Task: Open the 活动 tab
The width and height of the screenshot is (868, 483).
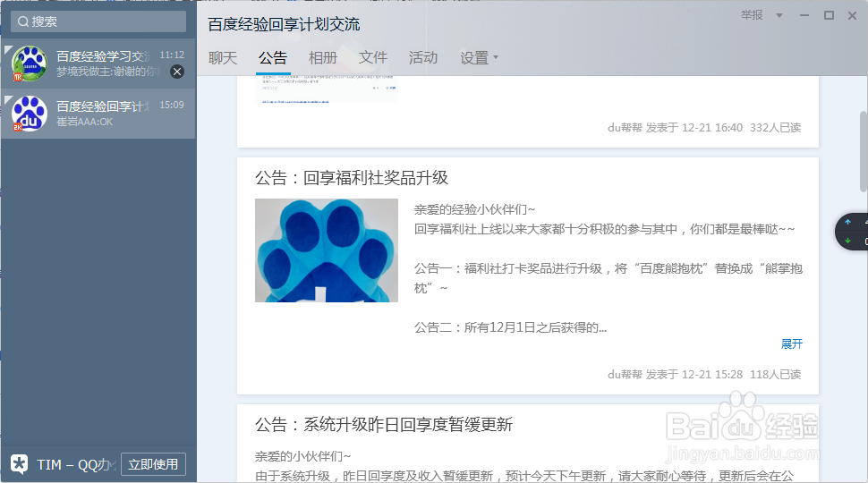Action: click(x=423, y=57)
